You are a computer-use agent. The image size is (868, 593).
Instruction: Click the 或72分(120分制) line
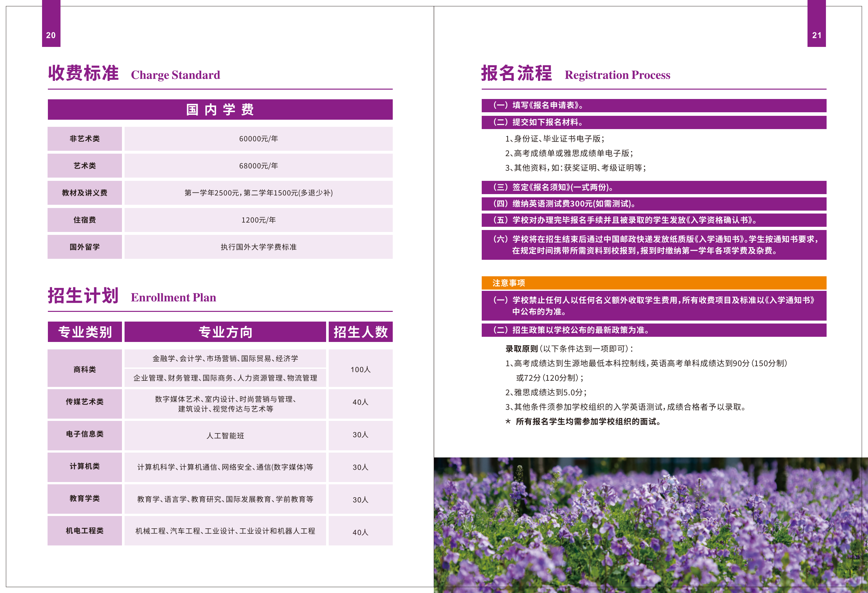(x=550, y=378)
